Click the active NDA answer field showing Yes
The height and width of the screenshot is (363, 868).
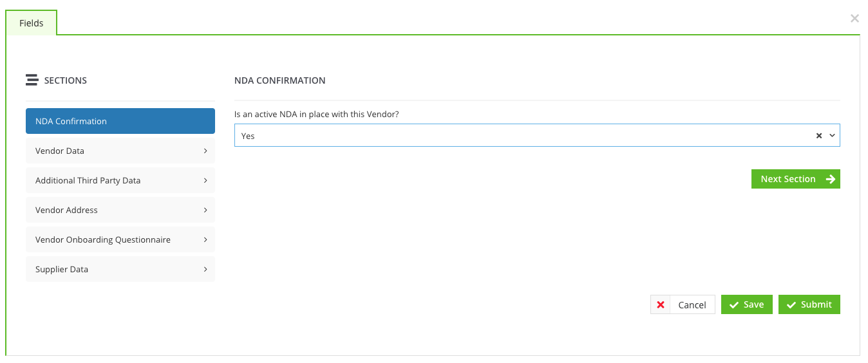click(537, 136)
